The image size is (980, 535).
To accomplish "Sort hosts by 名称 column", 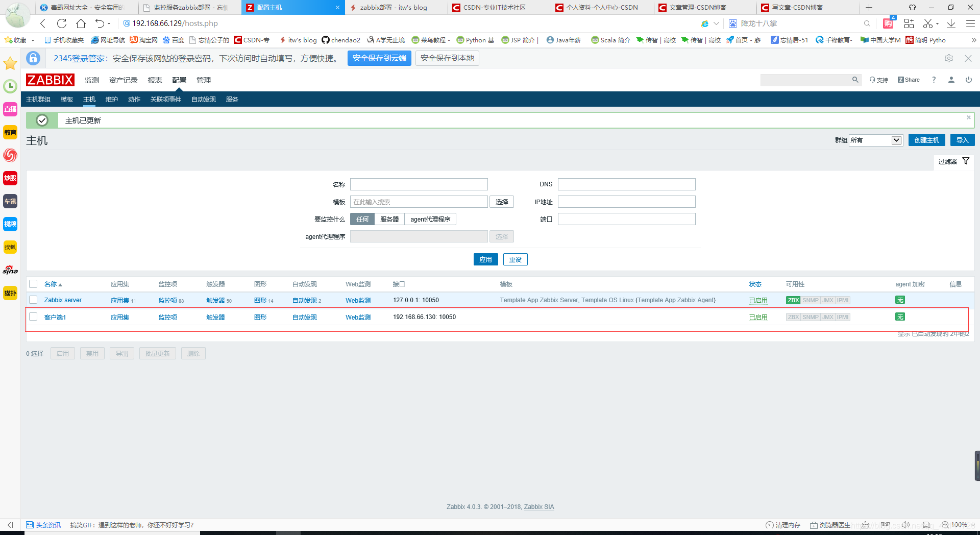I will coord(53,284).
